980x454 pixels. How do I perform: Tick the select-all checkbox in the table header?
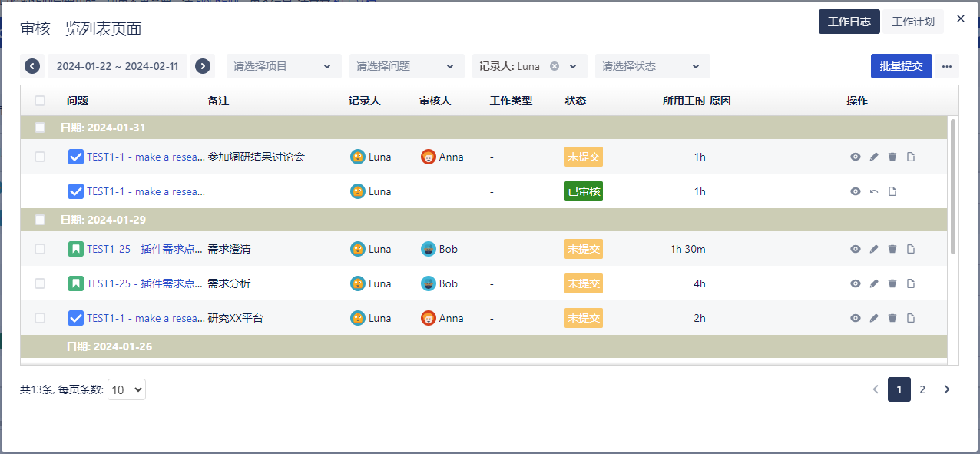pos(40,101)
